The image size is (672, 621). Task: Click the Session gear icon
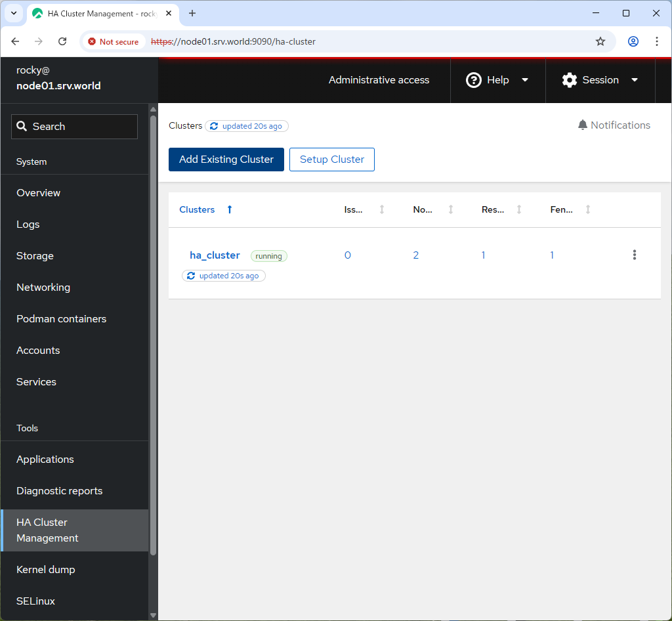pos(569,80)
